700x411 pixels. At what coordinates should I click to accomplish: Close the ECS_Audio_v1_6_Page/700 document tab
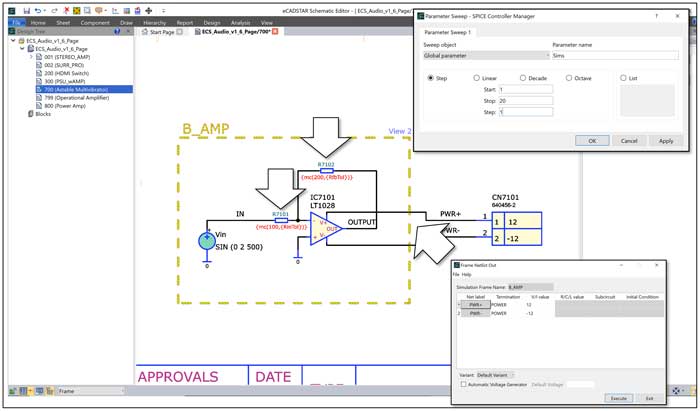tap(275, 32)
